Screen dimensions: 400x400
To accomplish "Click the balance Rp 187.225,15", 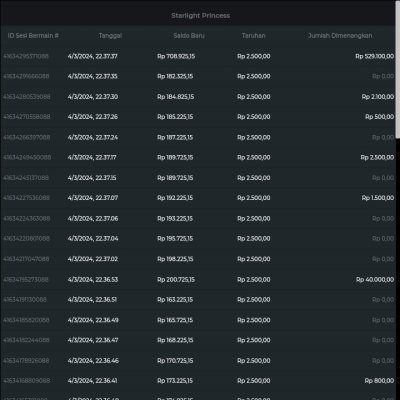I will (x=175, y=137).
